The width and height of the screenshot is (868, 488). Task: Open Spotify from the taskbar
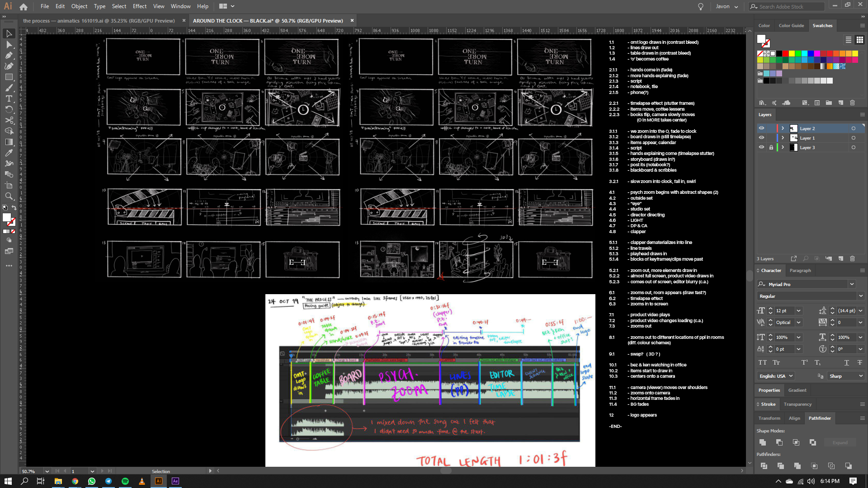[125, 481]
